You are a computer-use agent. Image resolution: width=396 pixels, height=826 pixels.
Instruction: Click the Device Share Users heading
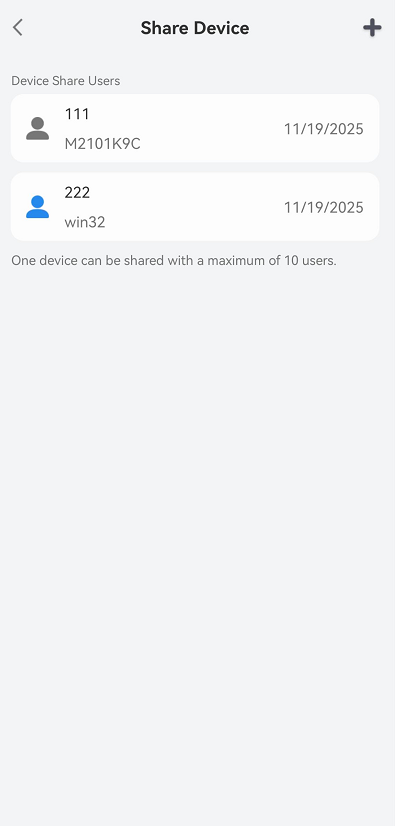click(x=66, y=81)
